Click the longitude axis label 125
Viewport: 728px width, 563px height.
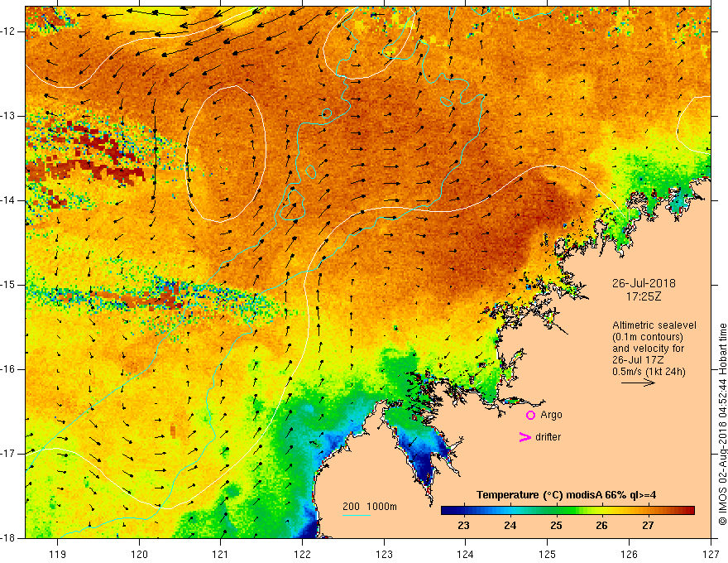548,554
